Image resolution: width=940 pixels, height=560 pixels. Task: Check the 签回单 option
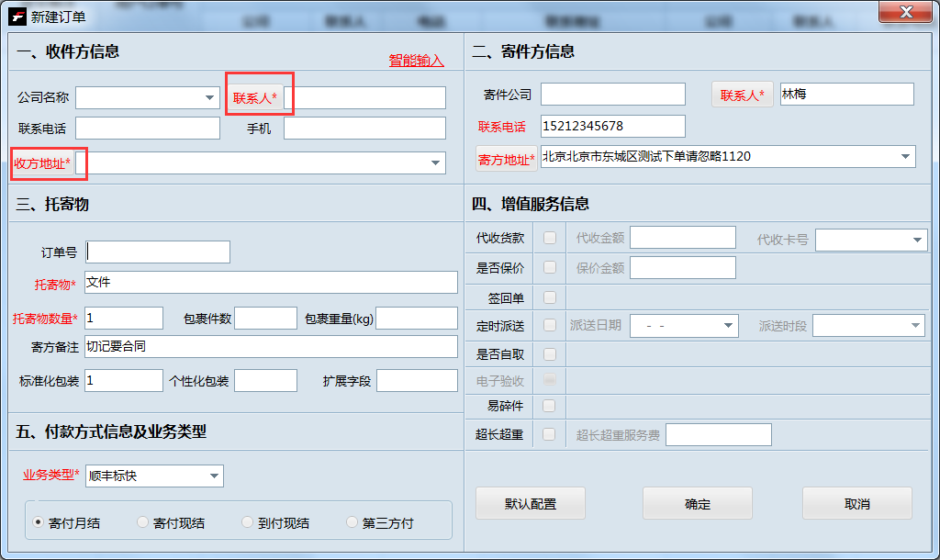pos(548,296)
